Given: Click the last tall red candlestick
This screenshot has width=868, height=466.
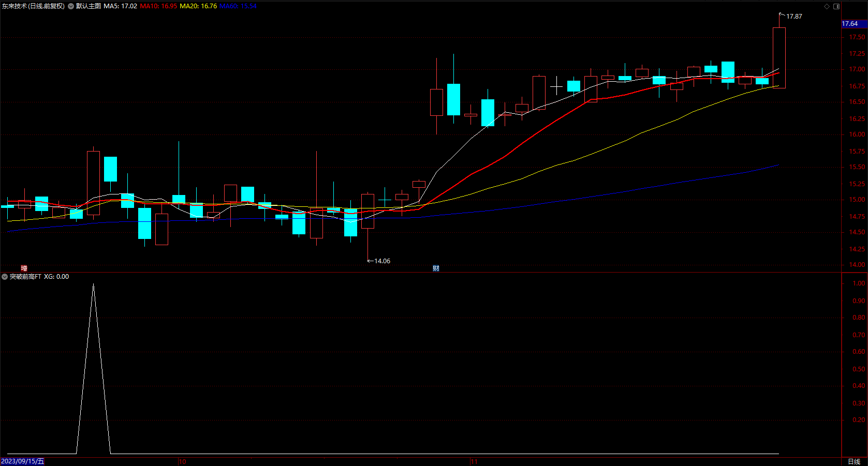Looking at the screenshot, I should [779, 57].
